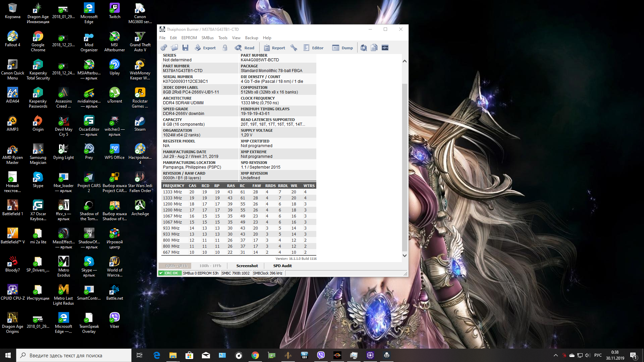Open the Editor toolbar button
644x362 pixels.
313,48
